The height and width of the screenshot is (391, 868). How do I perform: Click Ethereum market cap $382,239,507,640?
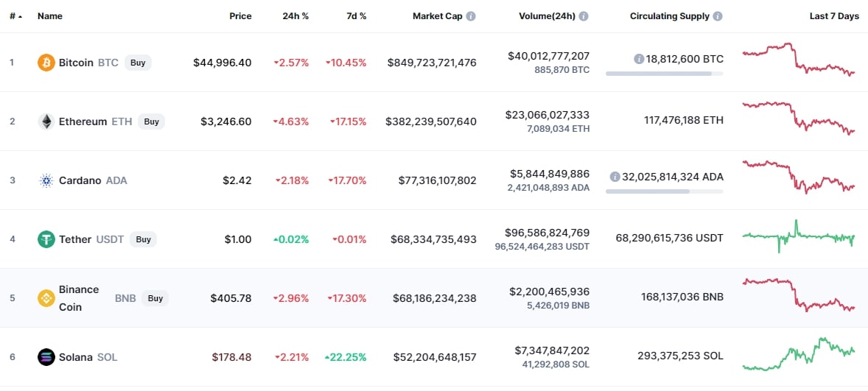coord(430,121)
